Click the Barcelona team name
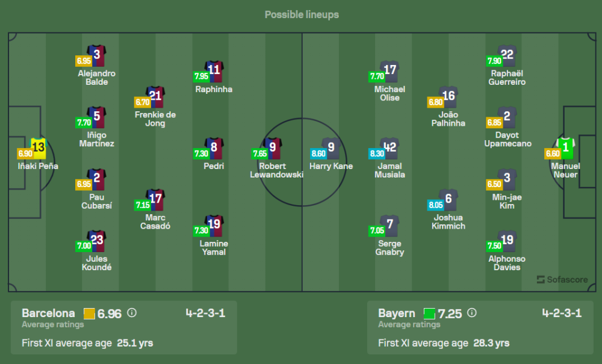This screenshot has height=364, width=602. click(48, 313)
